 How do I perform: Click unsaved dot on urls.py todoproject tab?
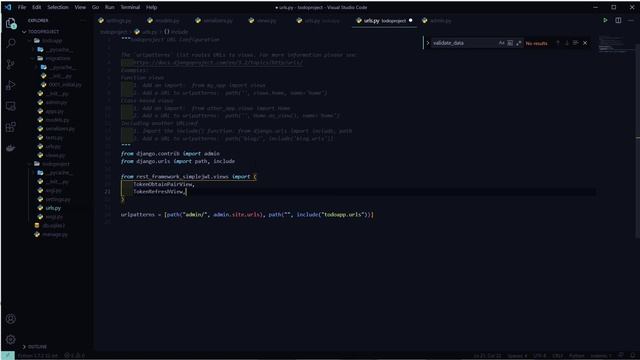pos(411,20)
